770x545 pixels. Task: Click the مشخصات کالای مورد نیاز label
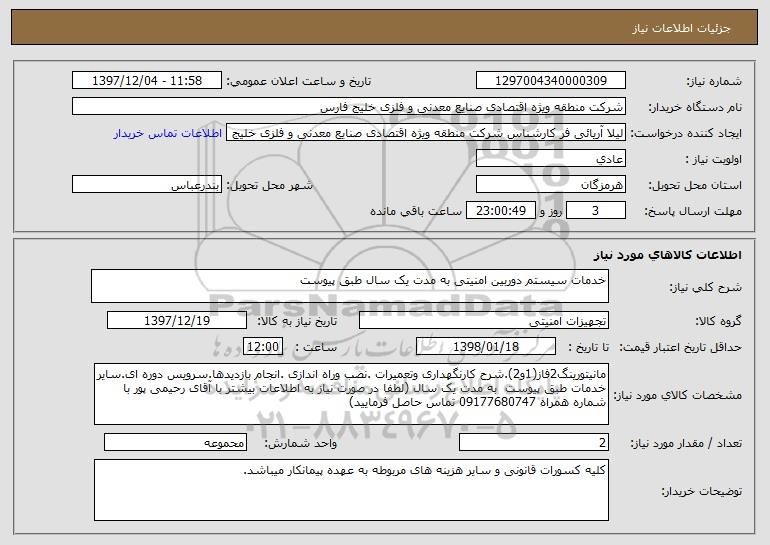[678, 395]
